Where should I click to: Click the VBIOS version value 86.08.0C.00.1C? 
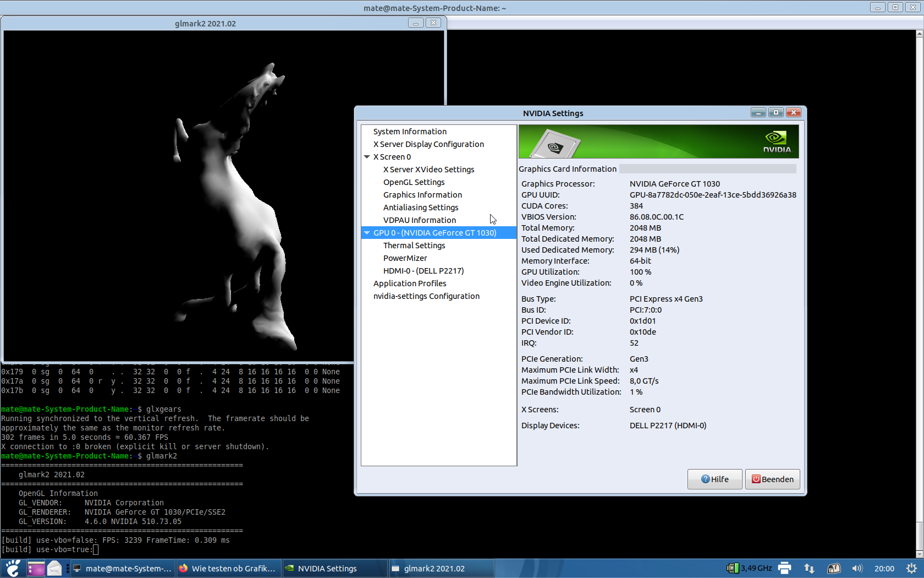[x=657, y=217]
